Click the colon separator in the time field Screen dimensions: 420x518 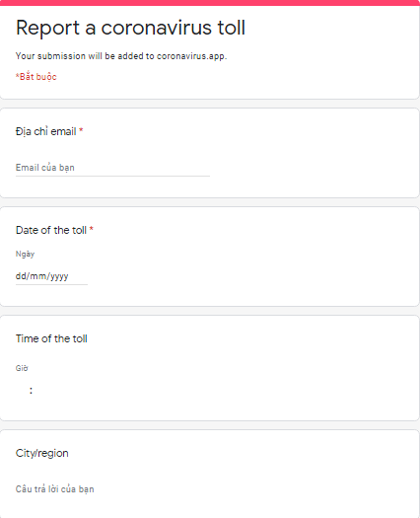pos(31,391)
